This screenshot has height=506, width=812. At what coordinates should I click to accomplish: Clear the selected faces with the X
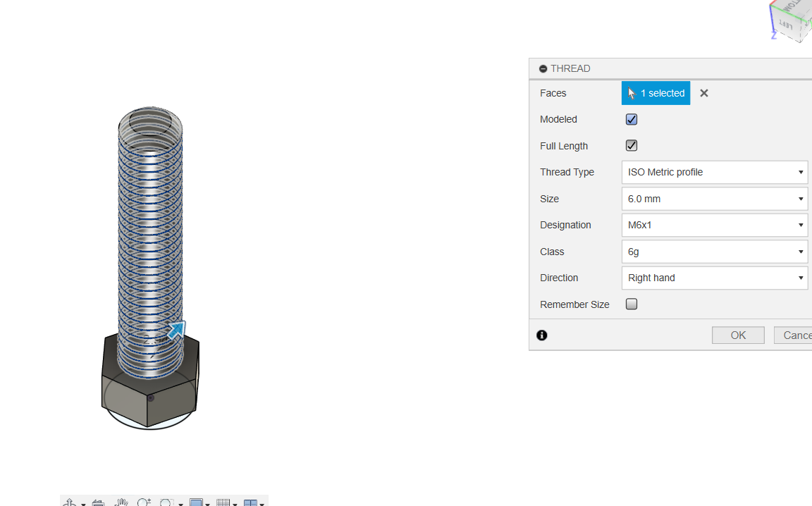(x=703, y=93)
